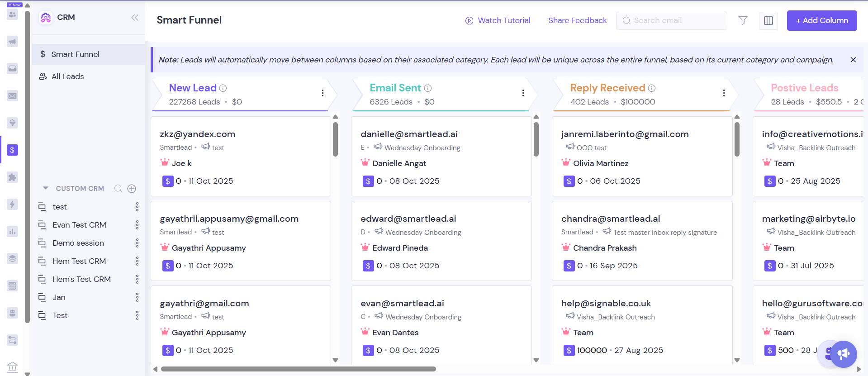The width and height of the screenshot is (868, 376).
Task: Add a new custom CRM with plus icon
Action: click(132, 189)
